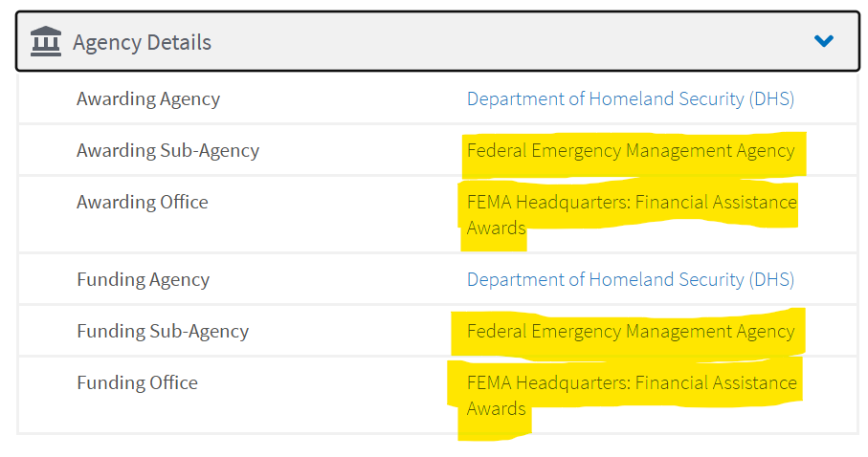
Task: Click the highlighted Federal Emergency Management Agency awarding sub-agency value
Action: click(631, 150)
